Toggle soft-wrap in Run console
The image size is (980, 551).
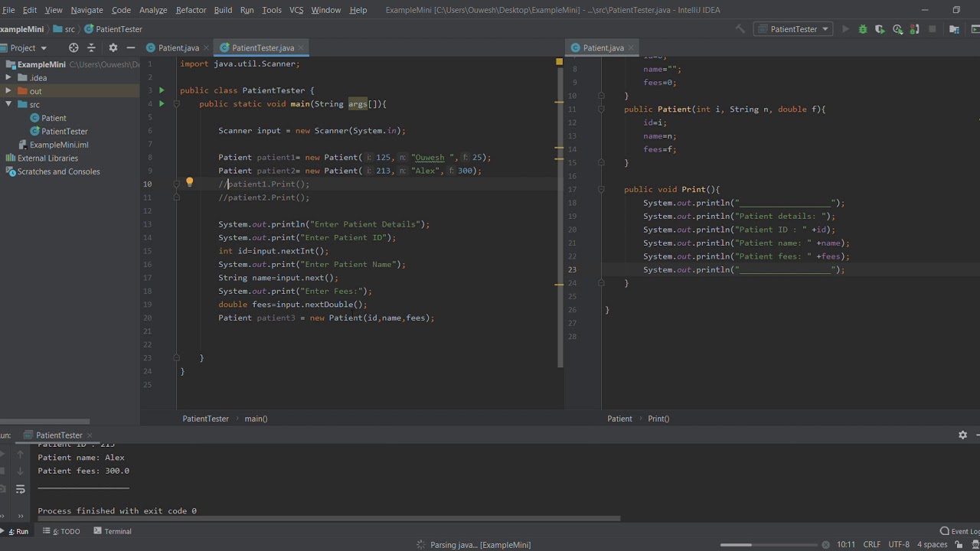tap(21, 489)
